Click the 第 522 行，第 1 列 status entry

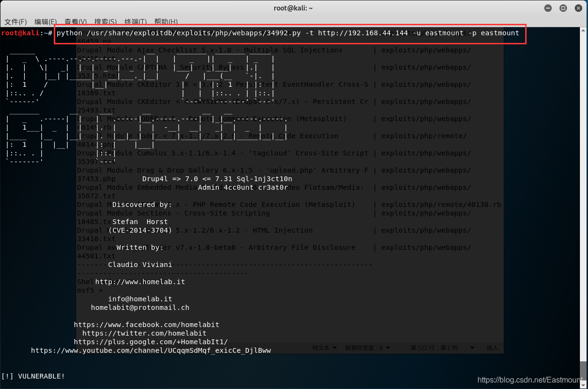coord(434,348)
